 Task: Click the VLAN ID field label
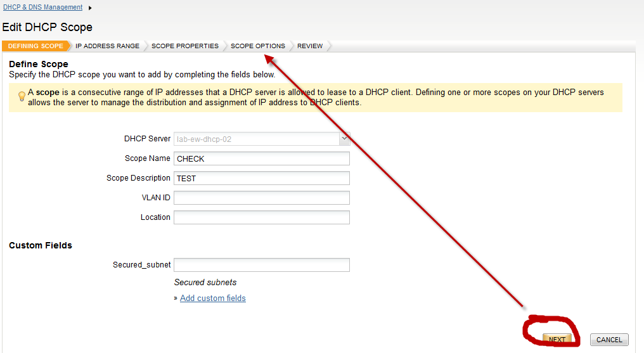[x=156, y=198]
